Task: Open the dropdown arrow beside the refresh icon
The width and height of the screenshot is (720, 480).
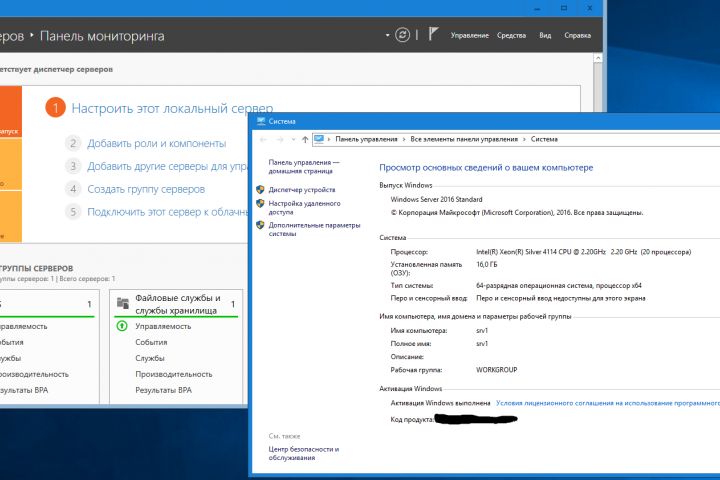Action: coord(388,35)
